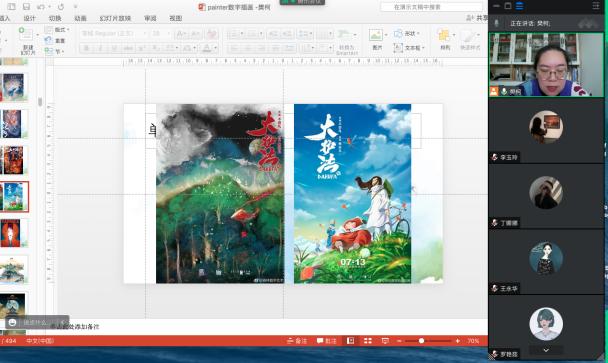Click the 70% zoom level text

tap(473, 341)
